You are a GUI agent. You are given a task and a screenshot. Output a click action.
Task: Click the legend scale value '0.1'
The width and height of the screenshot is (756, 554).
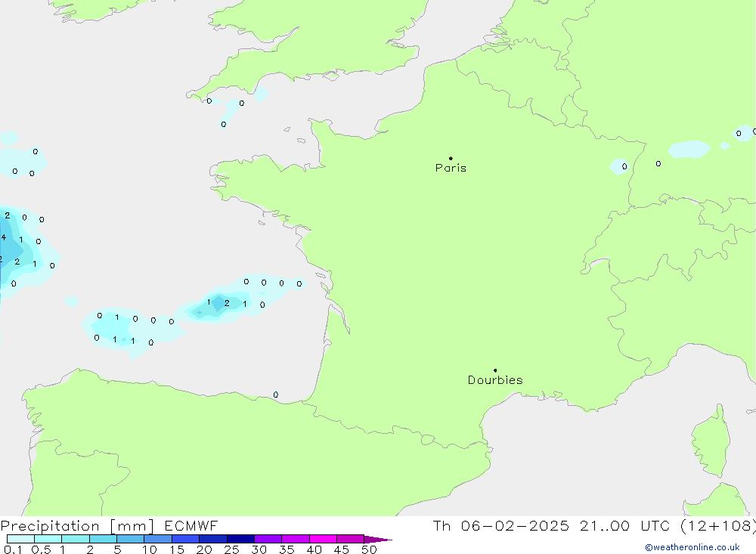[13, 549]
